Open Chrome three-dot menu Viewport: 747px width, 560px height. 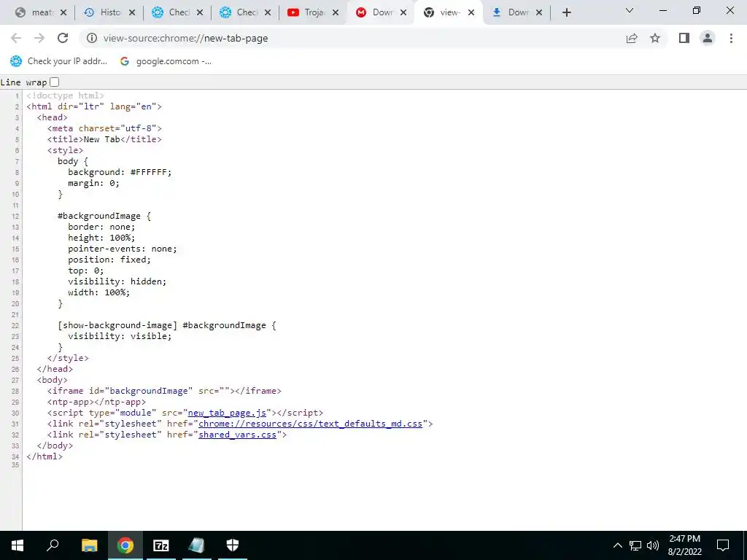pos(731,38)
